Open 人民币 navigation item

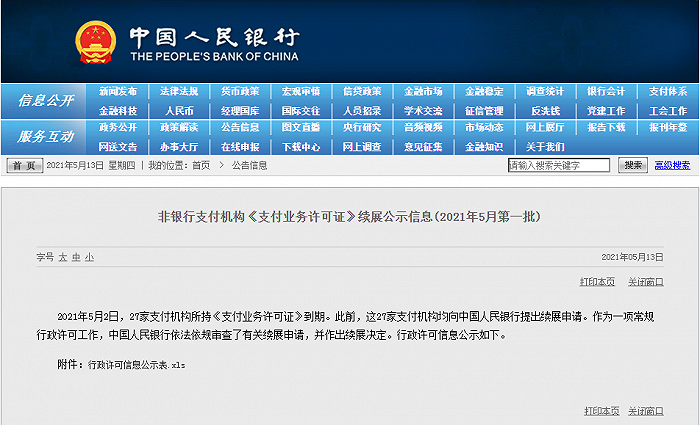coord(179,111)
